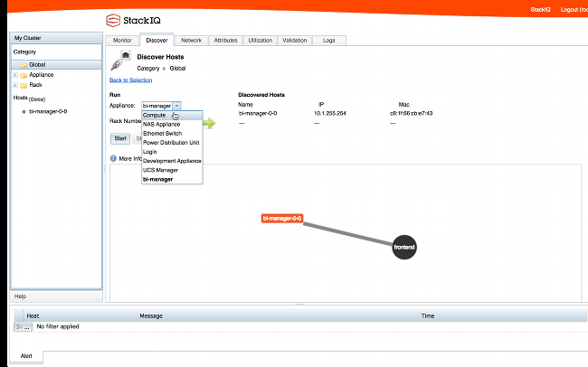Choose Login from the appliance list

point(172,152)
